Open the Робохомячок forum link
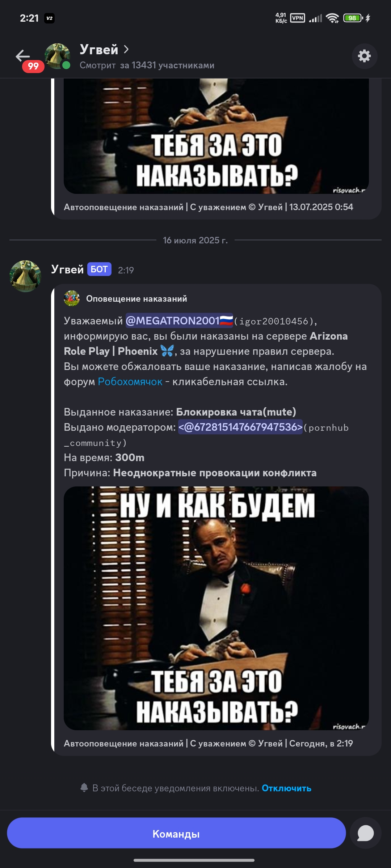The height and width of the screenshot is (868, 391). point(130,382)
